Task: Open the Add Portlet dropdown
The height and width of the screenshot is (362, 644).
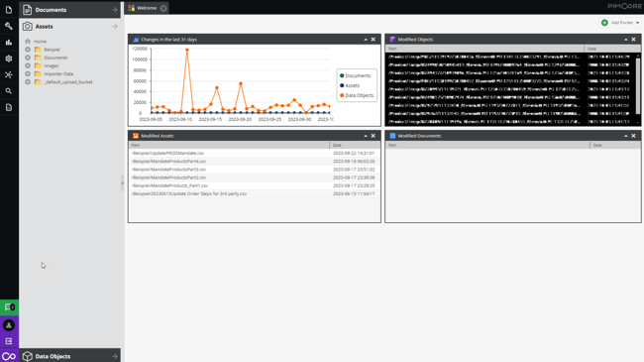Action: tap(620, 23)
